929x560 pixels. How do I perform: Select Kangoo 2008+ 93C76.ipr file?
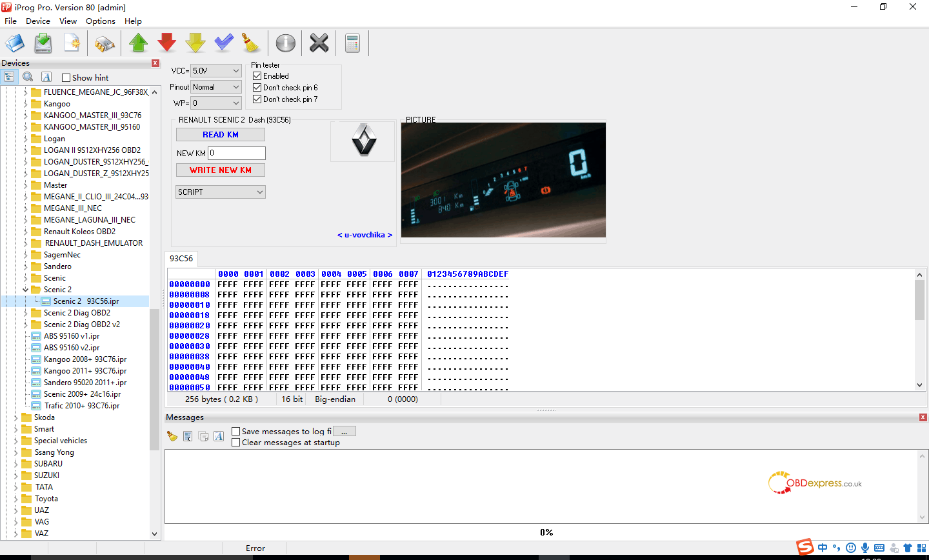pos(85,359)
